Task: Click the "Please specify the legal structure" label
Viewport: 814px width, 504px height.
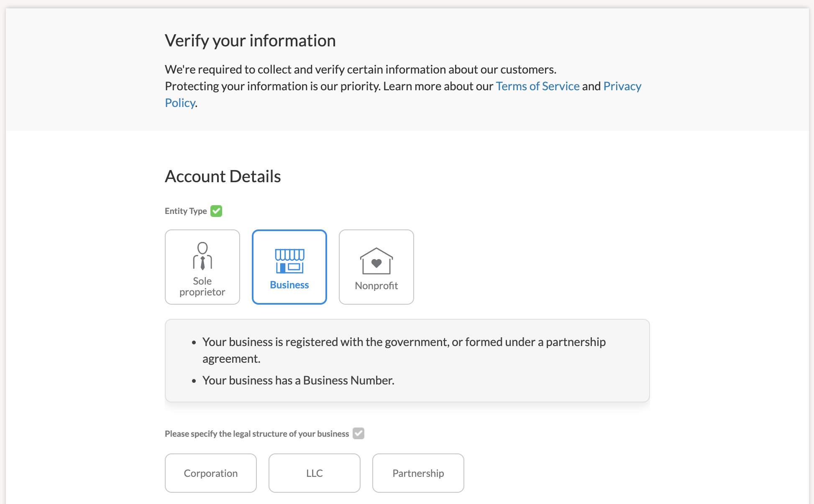Action: (257, 434)
